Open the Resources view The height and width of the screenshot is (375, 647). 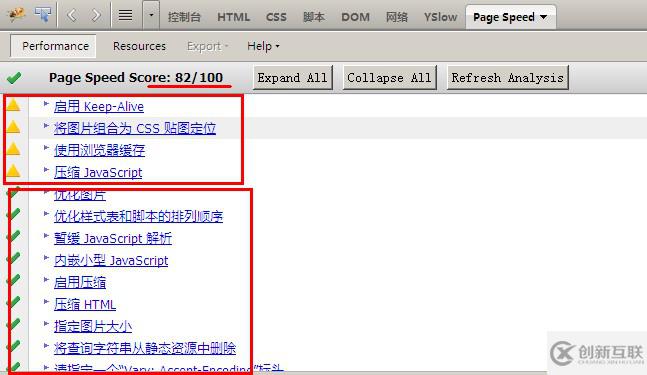point(139,46)
